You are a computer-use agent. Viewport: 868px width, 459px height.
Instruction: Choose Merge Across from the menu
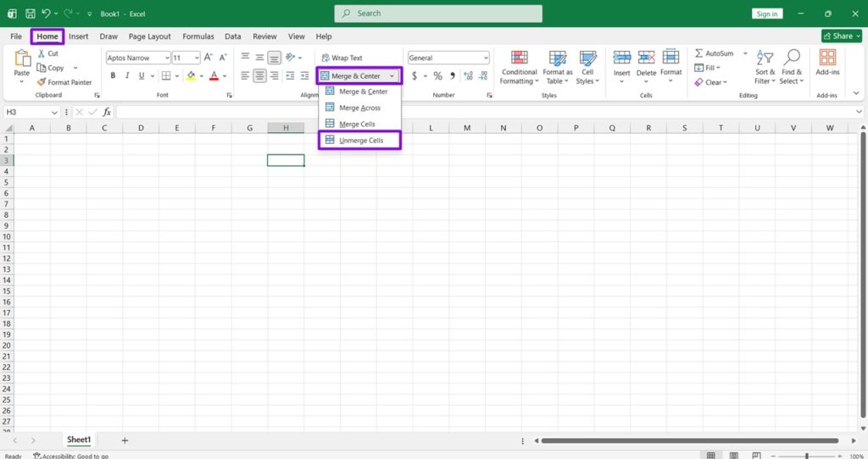(359, 108)
